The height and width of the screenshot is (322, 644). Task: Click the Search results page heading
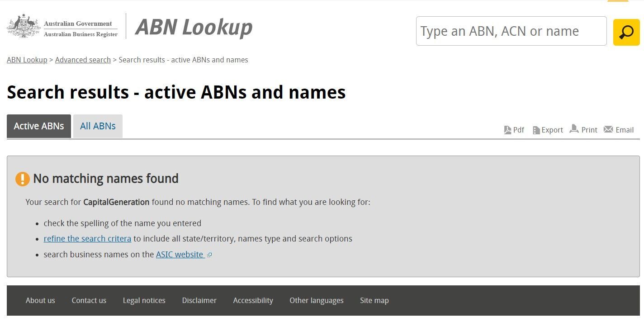point(176,92)
